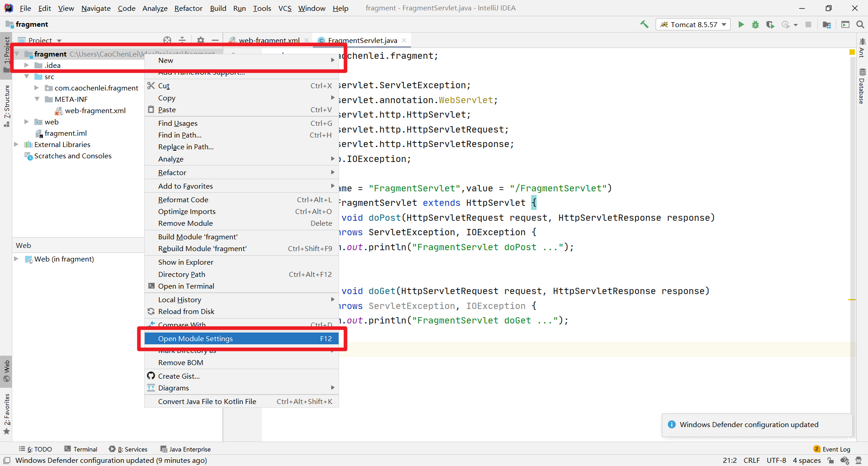Click the Build project hammer icon
868x466 pixels.
click(x=644, y=24)
